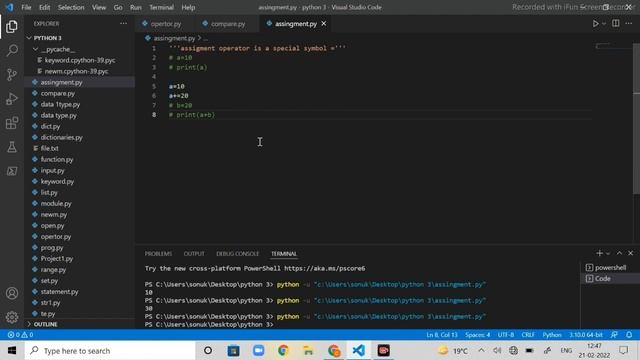
Task: Open run options dropdown next to play
Action: (604, 24)
